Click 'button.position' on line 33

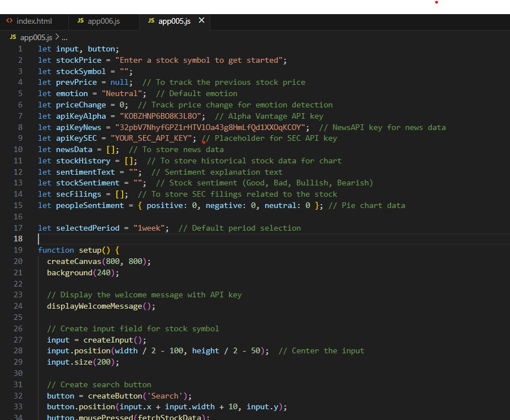tap(81, 407)
